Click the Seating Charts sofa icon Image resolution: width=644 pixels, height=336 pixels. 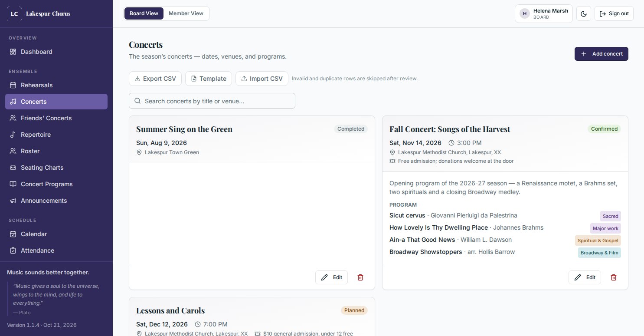(x=13, y=168)
